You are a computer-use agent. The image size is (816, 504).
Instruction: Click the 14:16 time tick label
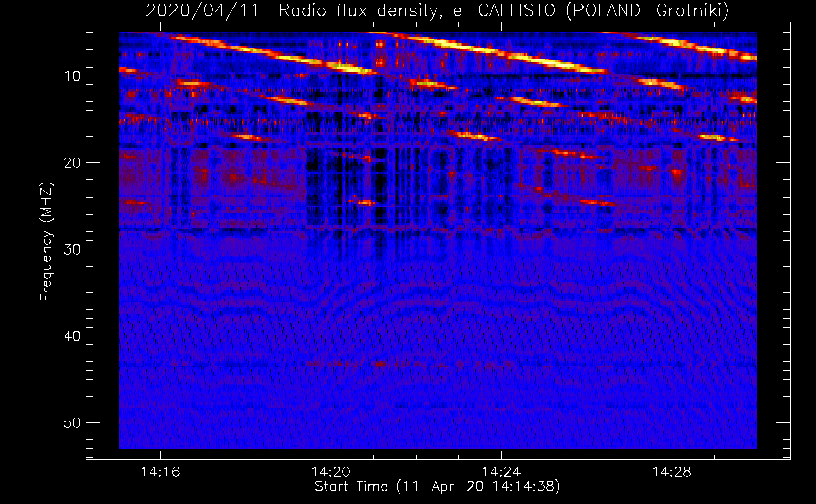point(160,472)
